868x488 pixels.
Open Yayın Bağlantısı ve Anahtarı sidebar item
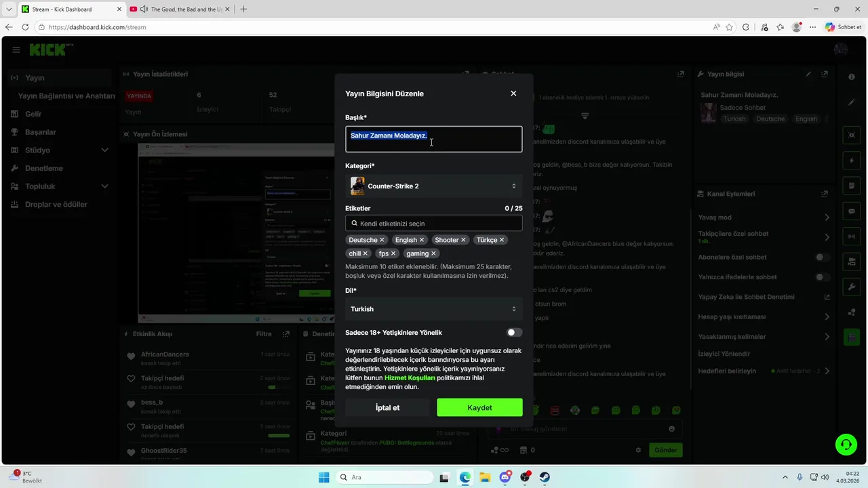point(66,96)
